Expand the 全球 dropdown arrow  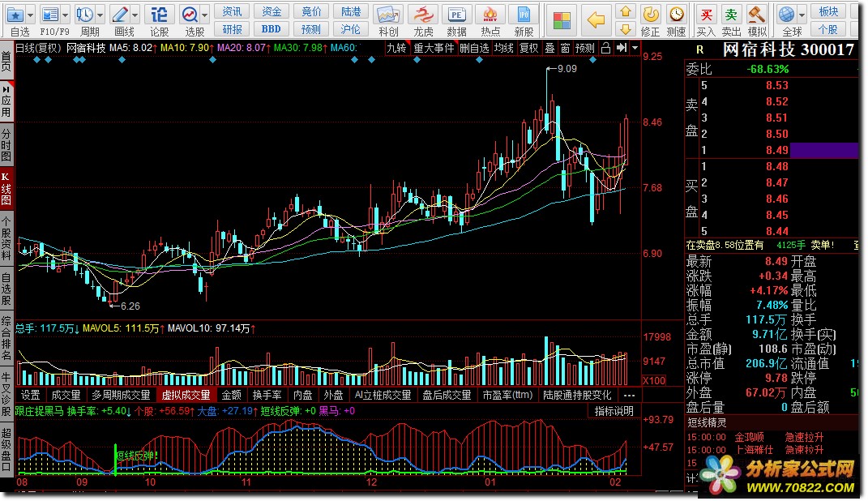(802, 15)
